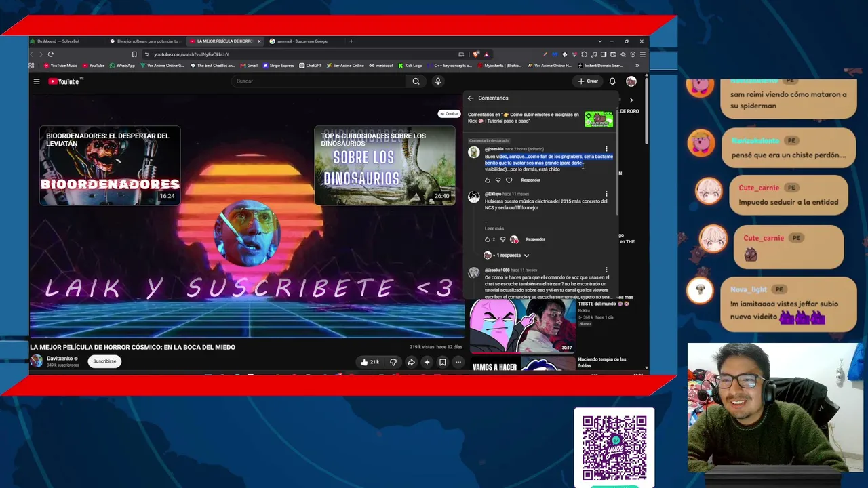Expand the comment with Leer más
This screenshot has height=488, width=868.
(494, 228)
